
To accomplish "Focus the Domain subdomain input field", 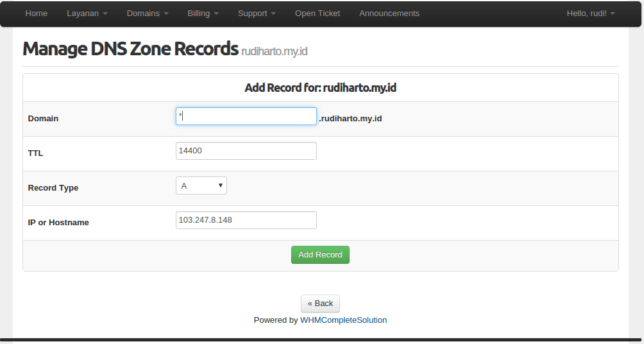I will pos(246,116).
